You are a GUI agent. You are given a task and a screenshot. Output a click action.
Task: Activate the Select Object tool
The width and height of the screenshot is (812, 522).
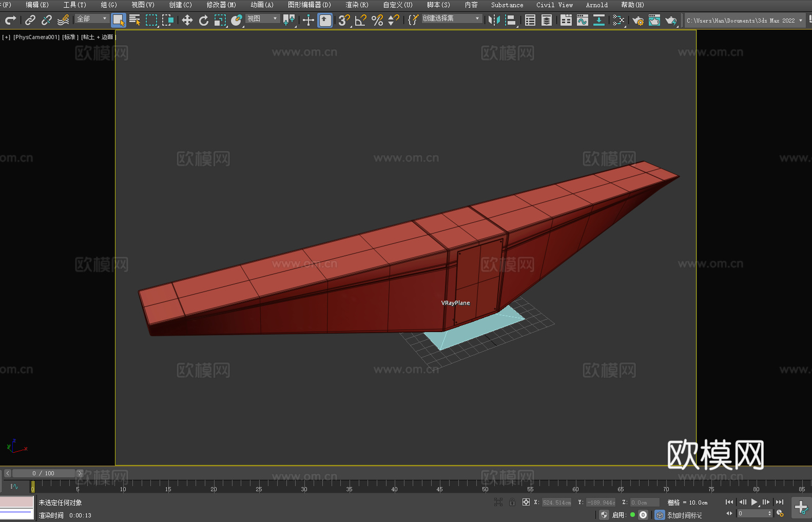[119, 20]
